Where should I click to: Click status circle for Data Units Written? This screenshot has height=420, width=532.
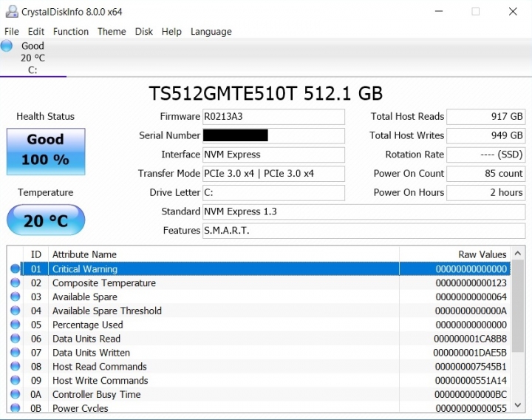click(x=16, y=352)
